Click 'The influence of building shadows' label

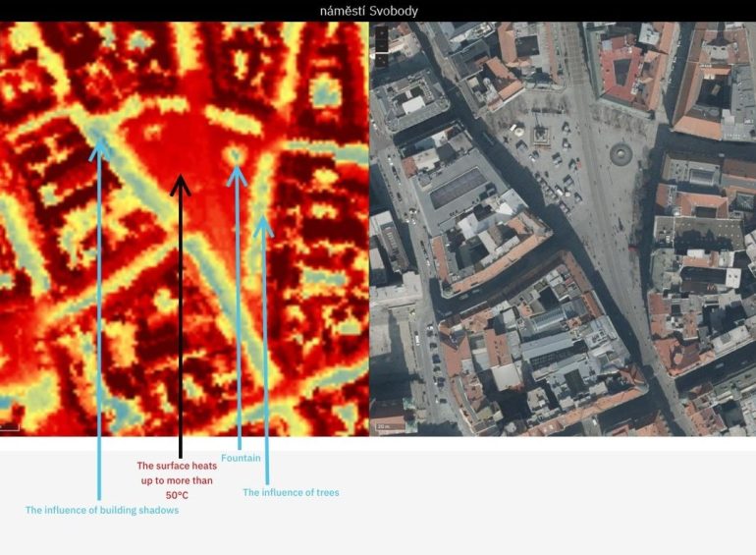pos(102,510)
